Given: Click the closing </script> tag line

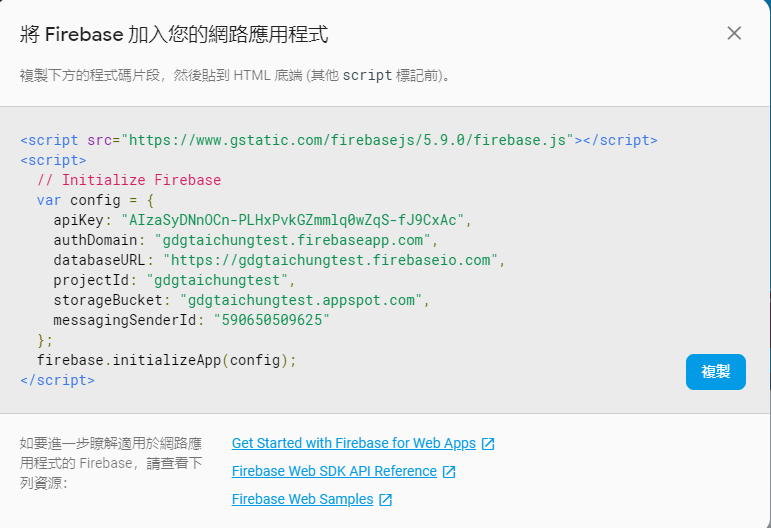Looking at the screenshot, I should click(58, 381).
